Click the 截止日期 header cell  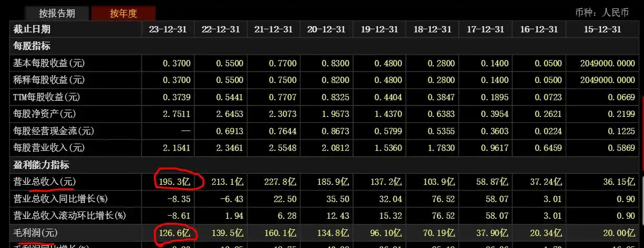pos(32,30)
